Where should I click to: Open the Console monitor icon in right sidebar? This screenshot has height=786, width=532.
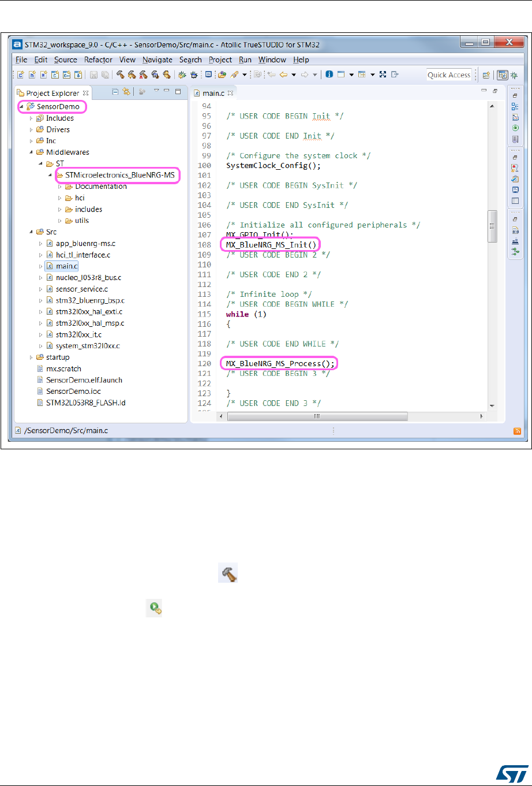coord(515,190)
